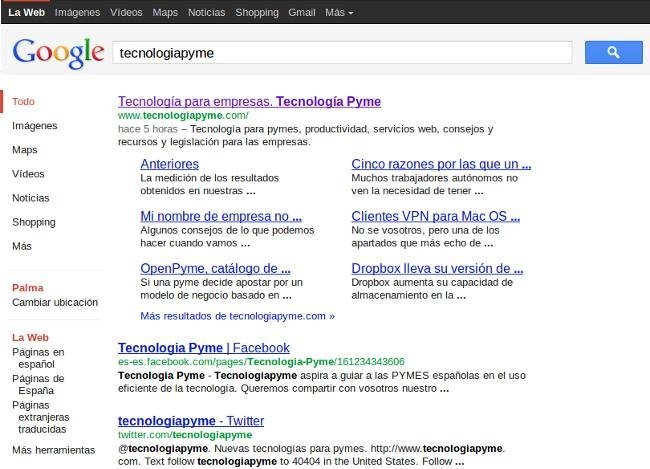Screen dimensions: 650x469
Task: Expand Más herramientas option
Action: point(53,450)
